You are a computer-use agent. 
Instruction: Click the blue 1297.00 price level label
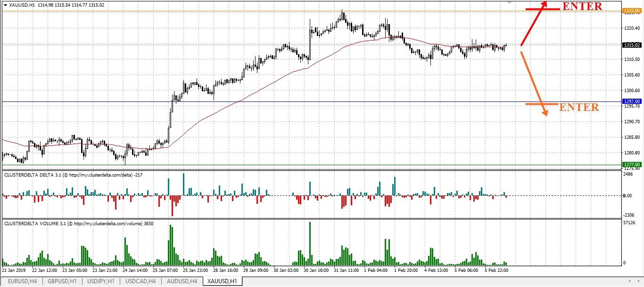point(631,101)
